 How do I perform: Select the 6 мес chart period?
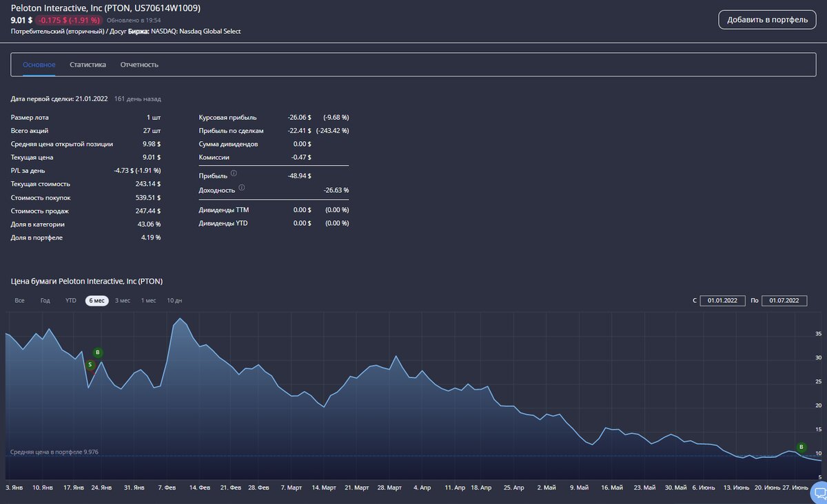(x=97, y=300)
